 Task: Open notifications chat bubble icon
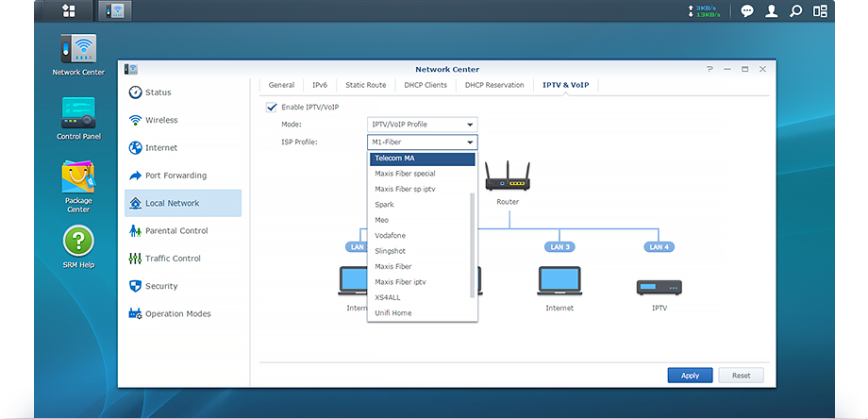(746, 11)
